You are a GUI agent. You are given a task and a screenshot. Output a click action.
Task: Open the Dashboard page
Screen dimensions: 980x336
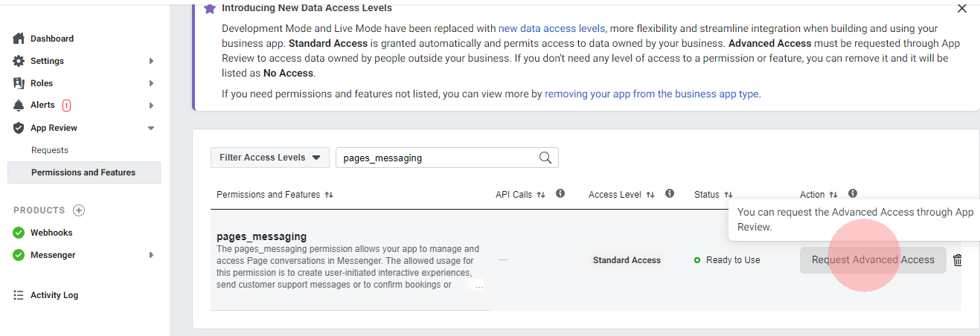click(51, 39)
